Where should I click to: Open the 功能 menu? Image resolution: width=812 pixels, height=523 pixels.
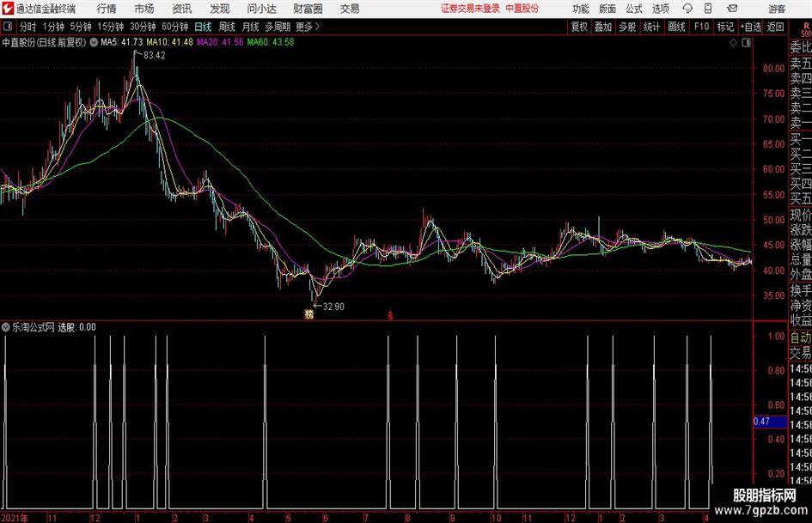[581, 9]
